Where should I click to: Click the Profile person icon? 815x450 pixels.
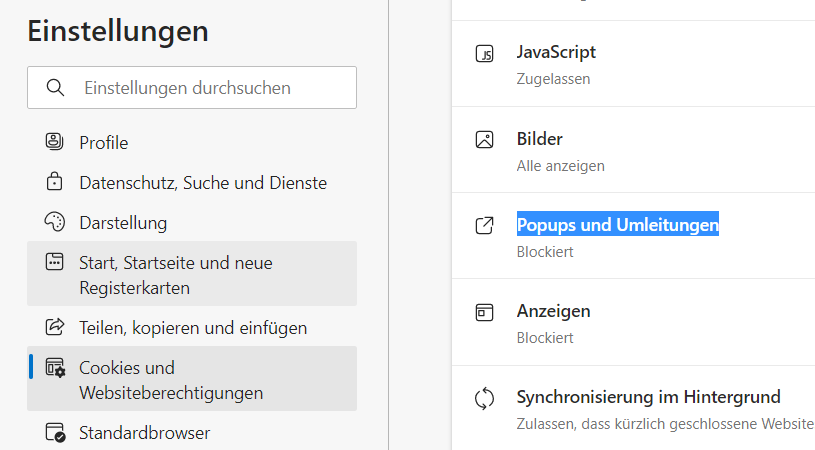55,141
